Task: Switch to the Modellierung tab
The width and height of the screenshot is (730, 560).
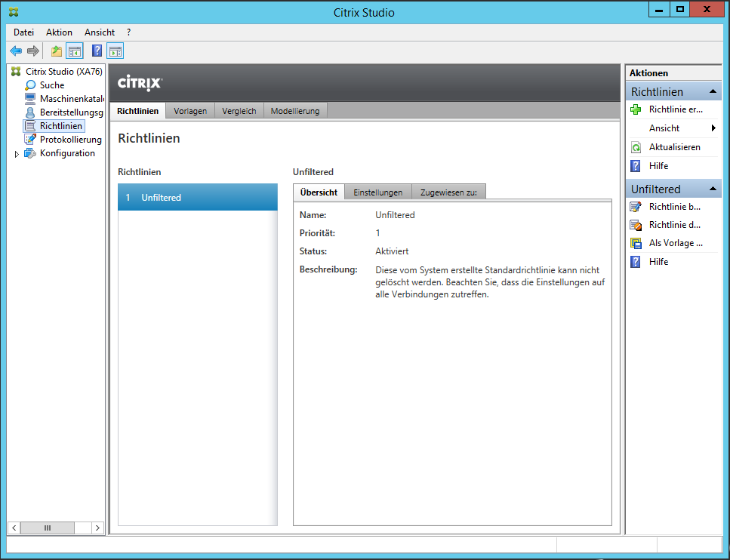Action: pyautogui.click(x=295, y=111)
